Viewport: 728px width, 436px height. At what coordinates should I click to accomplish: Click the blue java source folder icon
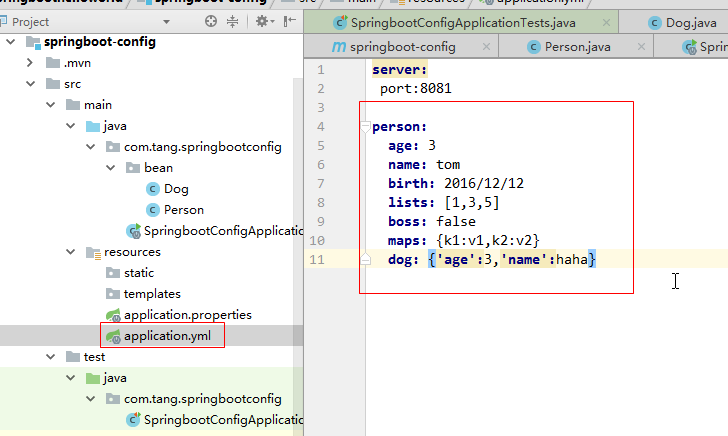click(x=93, y=126)
